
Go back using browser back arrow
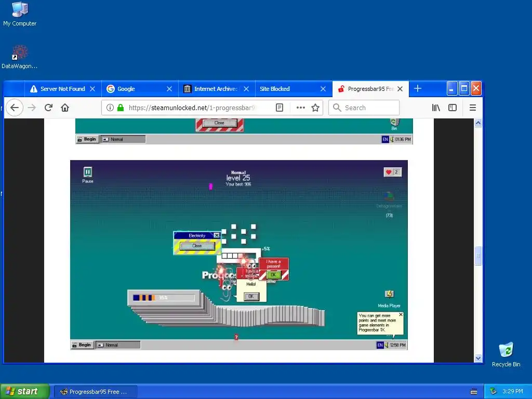click(14, 108)
